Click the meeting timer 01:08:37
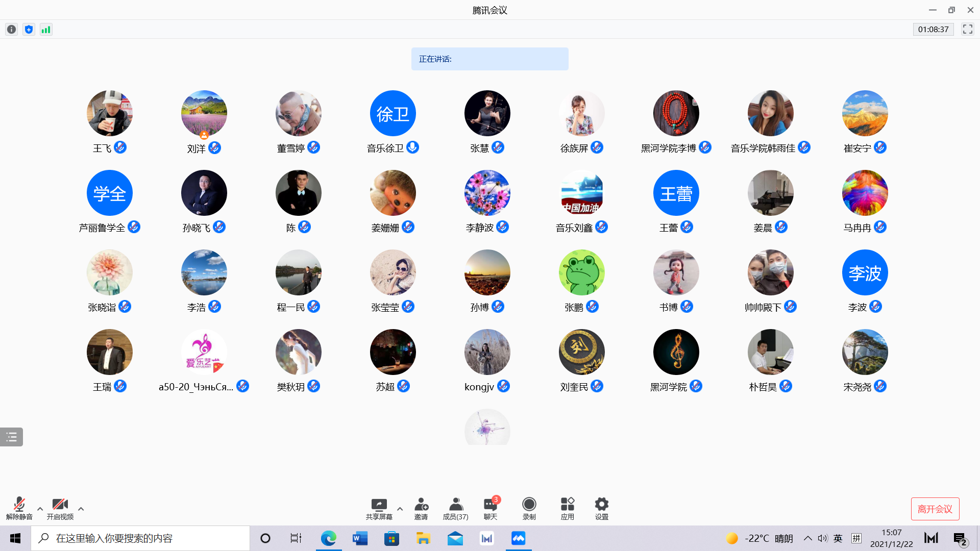 (933, 29)
